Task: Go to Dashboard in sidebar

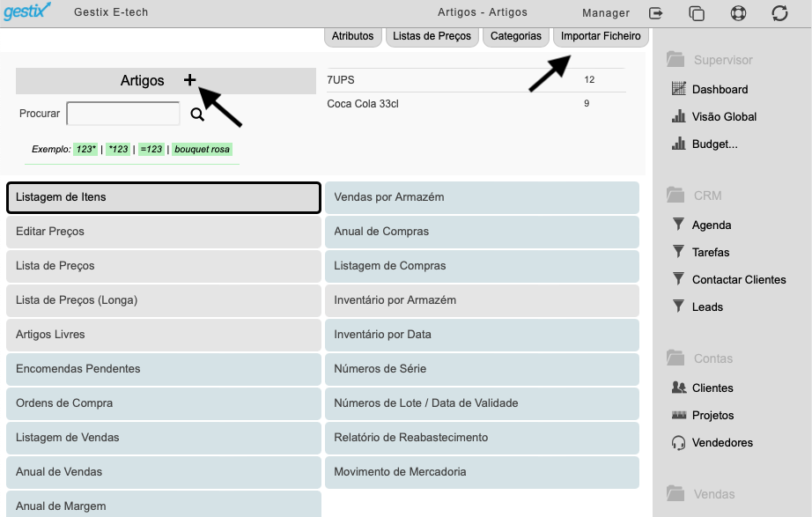Action: pyautogui.click(x=720, y=89)
